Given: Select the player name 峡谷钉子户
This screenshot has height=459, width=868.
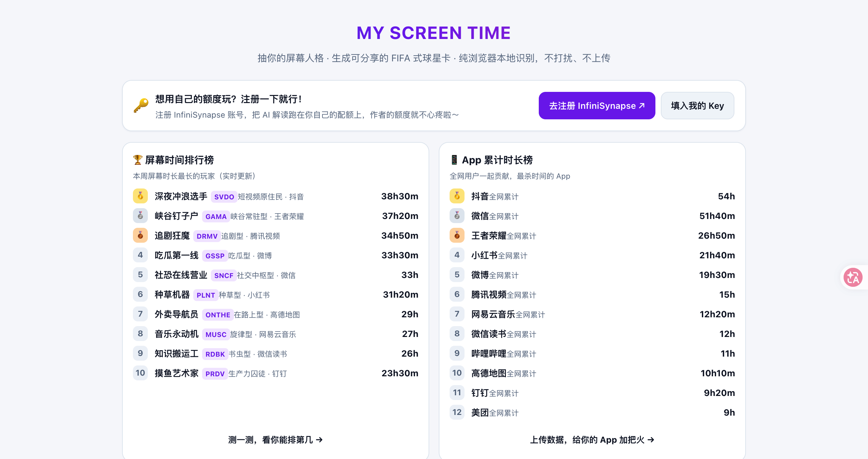Looking at the screenshot, I should click(177, 216).
